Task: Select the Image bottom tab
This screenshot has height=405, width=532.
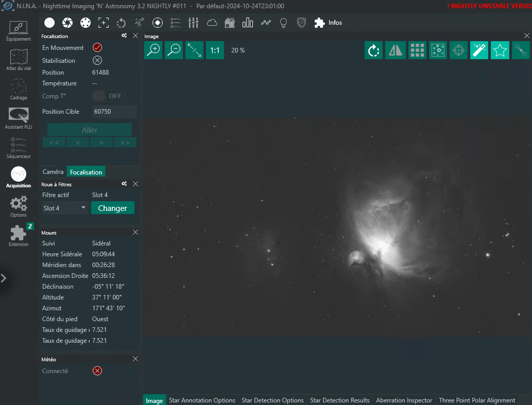Action: pyautogui.click(x=155, y=400)
